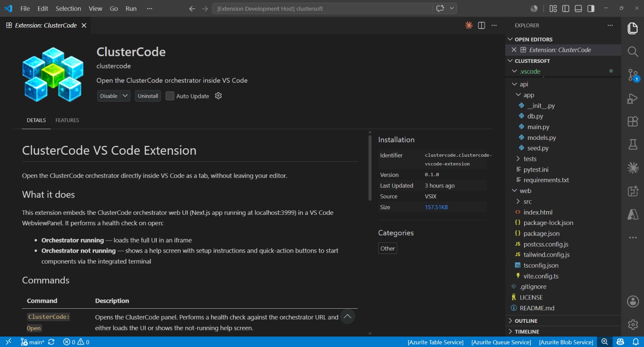Open the Run and Debug view
Viewport: 644px width, 347px height.
(633, 98)
